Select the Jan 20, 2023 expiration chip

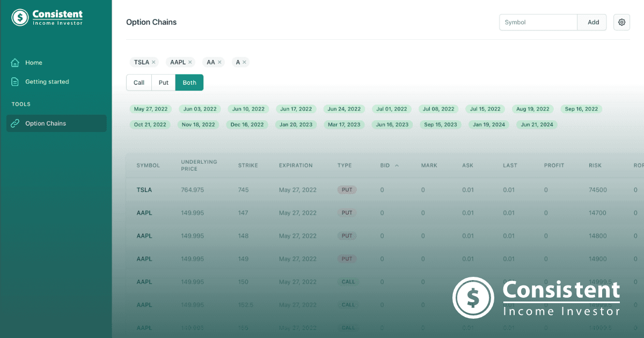click(296, 124)
